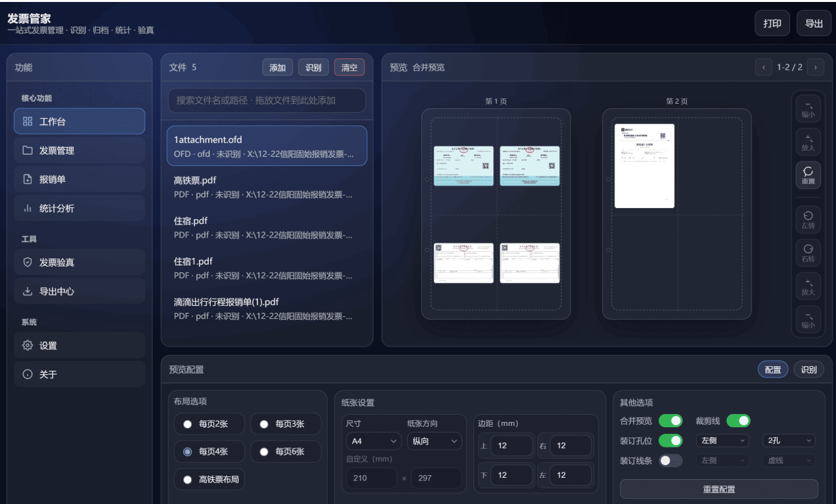
Task: Click the topmost 缩小 icon in preview toolbar
Action: pyautogui.click(x=808, y=108)
